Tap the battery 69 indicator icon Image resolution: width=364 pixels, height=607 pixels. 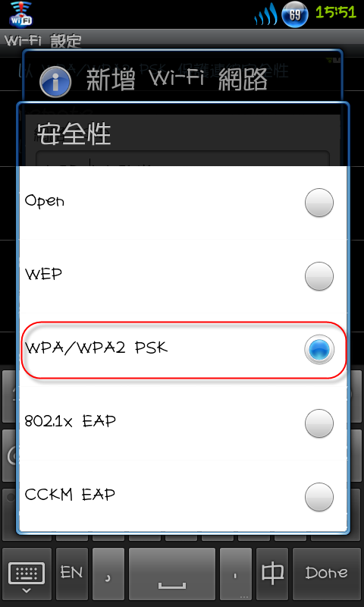(295, 14)
